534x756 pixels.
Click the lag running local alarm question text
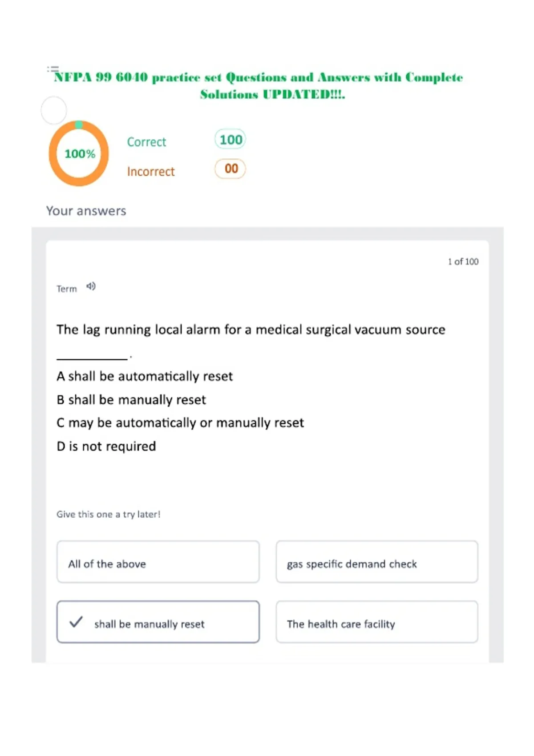pyautogui.click(x=251, y=330)
